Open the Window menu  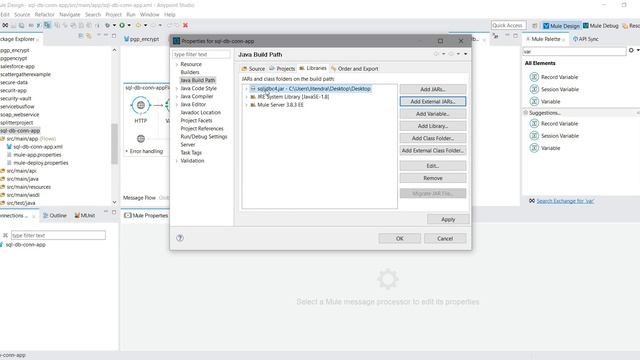point(150,14)
